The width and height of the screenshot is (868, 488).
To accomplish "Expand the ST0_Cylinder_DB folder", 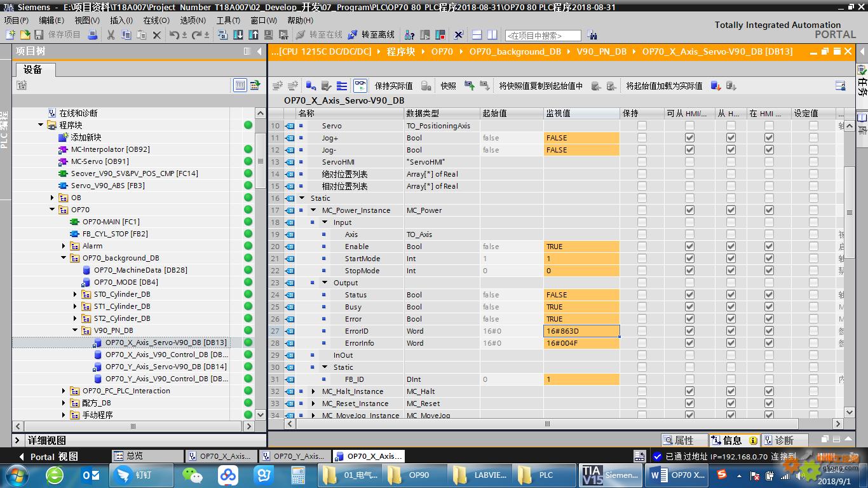I will [75, 294].
